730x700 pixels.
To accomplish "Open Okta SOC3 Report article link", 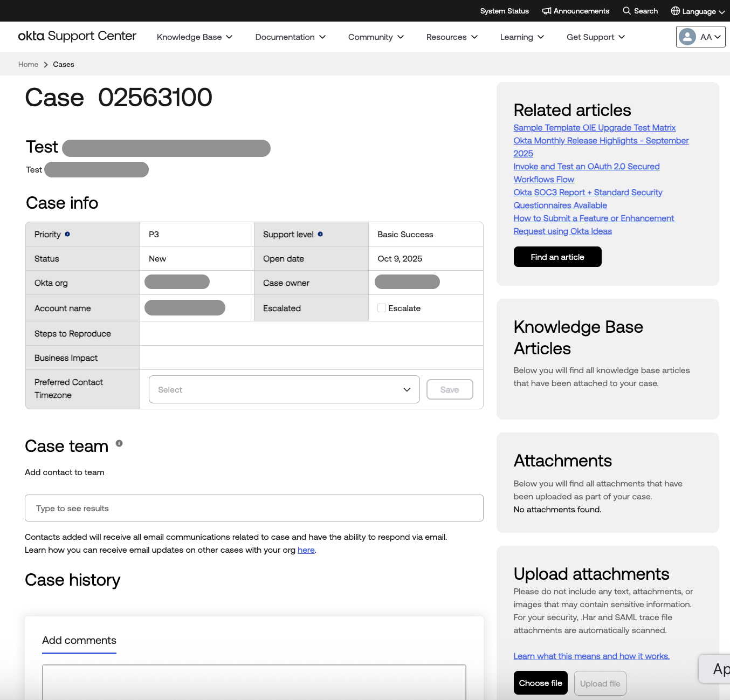I will click(x=588, y=199).
